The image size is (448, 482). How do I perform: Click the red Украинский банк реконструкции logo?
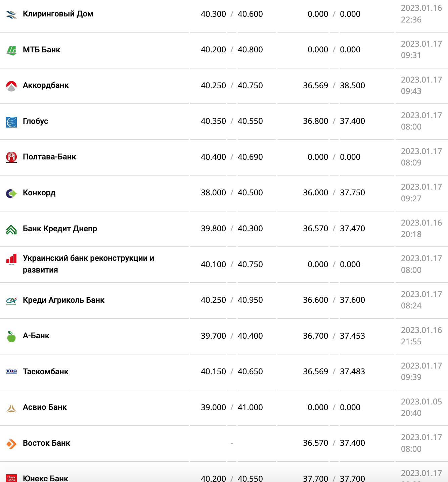11,259
